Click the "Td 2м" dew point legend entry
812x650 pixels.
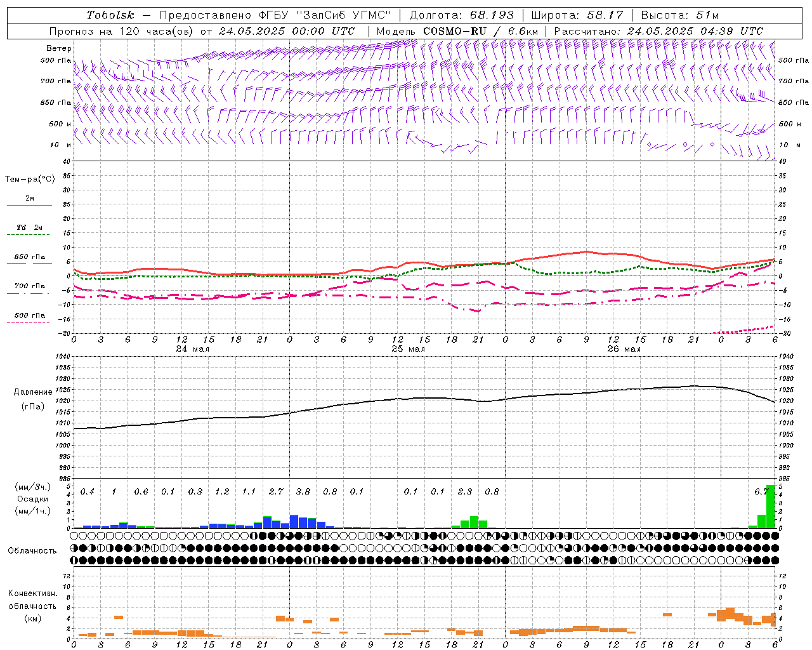pos(29,227)
